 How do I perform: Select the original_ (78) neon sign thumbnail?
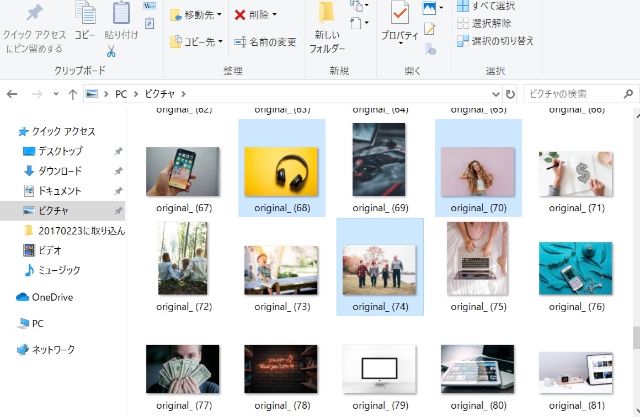point(281,369)
